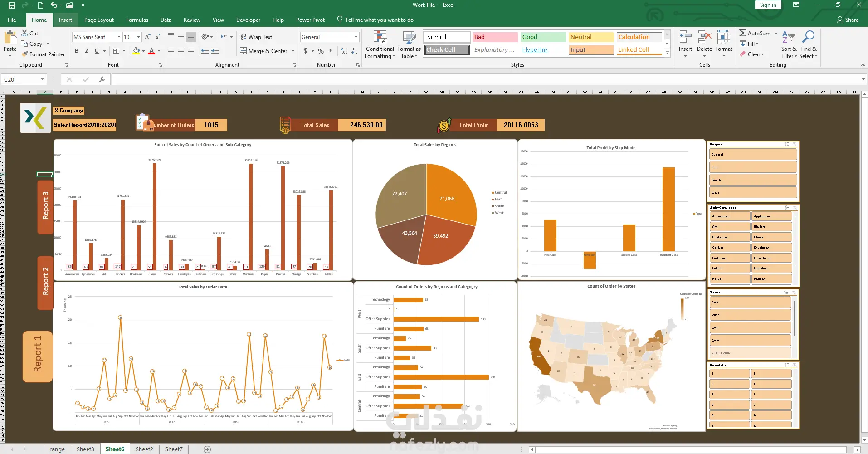
Task: Create a new workbook using the toolbar icon
Action: tap(40, 5)
